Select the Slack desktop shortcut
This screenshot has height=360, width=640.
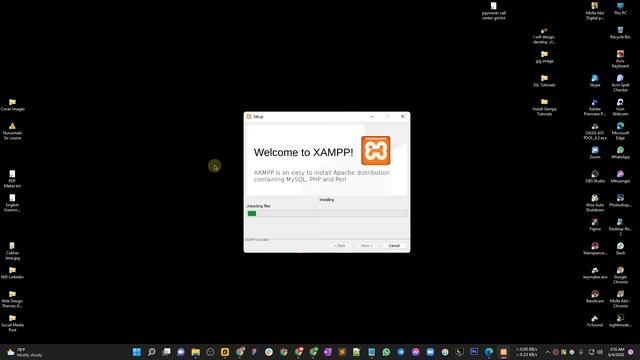tap(620, 248)
